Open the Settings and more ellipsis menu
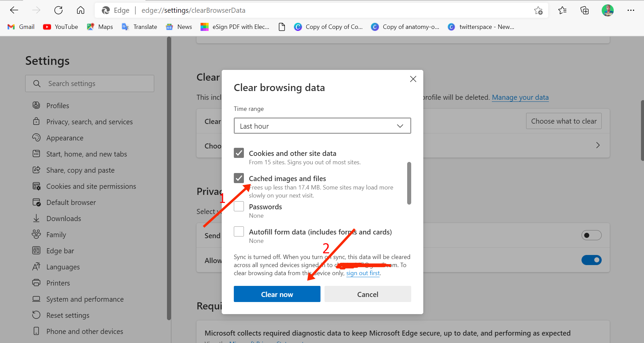 [631, 10]
